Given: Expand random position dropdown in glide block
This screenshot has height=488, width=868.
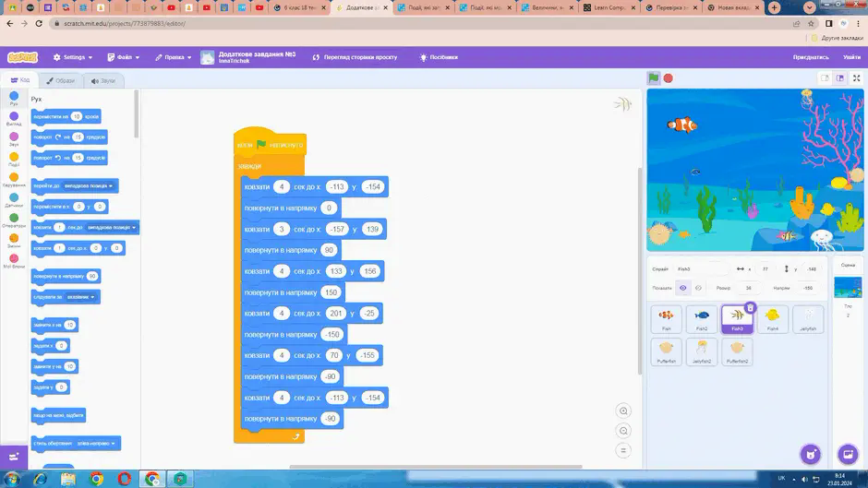Looking at the screenshot, I should coord(111,228).
